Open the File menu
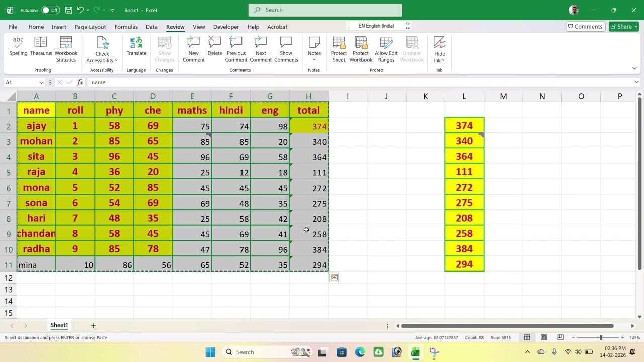The width and height of the screenshot is (644, 362). pos(13,27)
